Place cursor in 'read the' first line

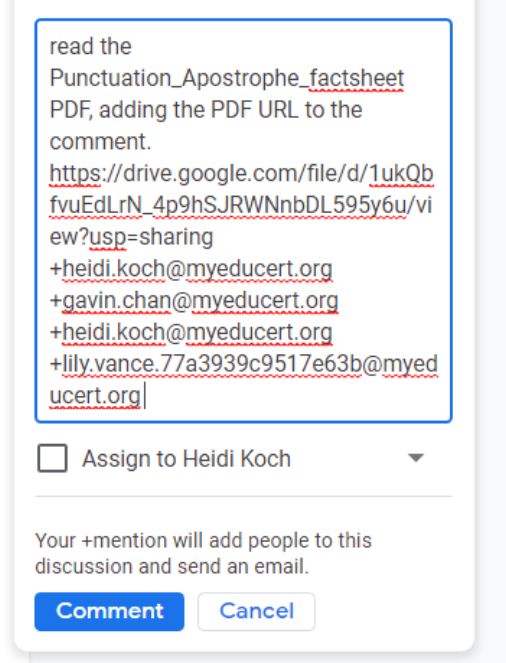90,46
